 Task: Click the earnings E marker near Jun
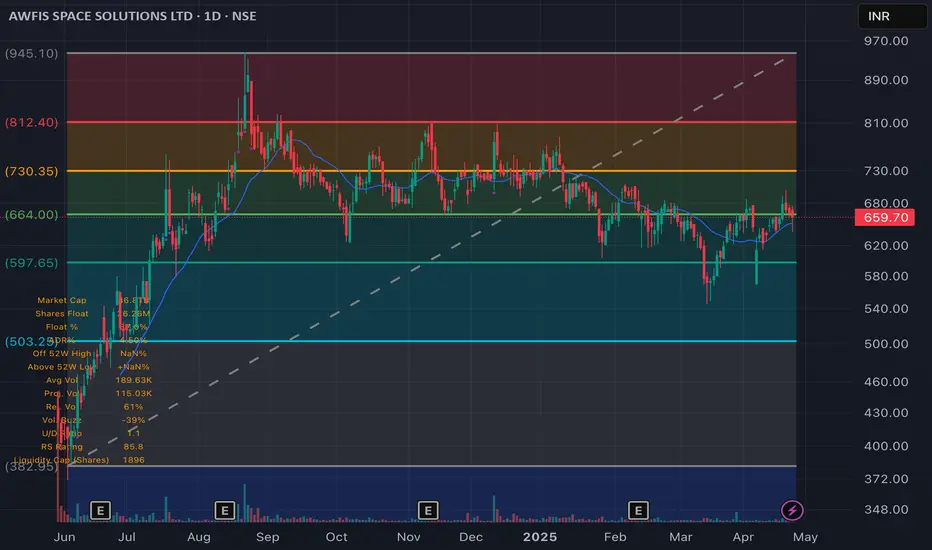pos(100,510)
